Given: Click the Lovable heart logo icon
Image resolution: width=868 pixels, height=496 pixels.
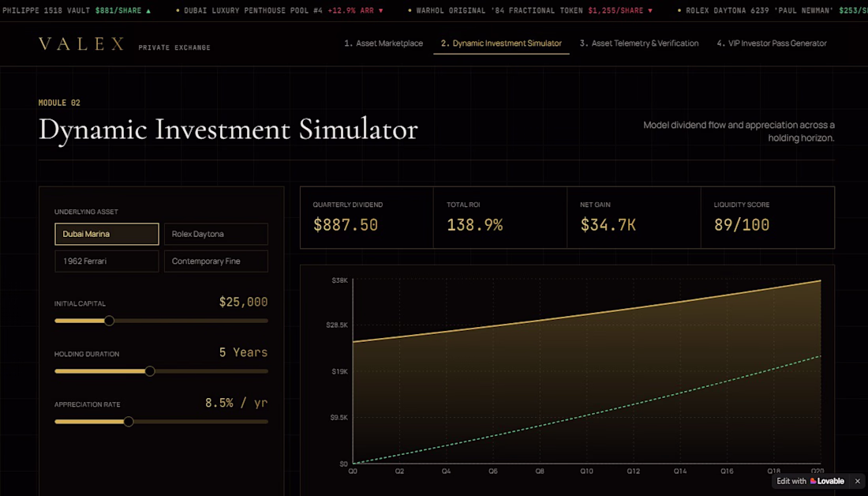Looking at the screenshot, I should pos(814,481).
